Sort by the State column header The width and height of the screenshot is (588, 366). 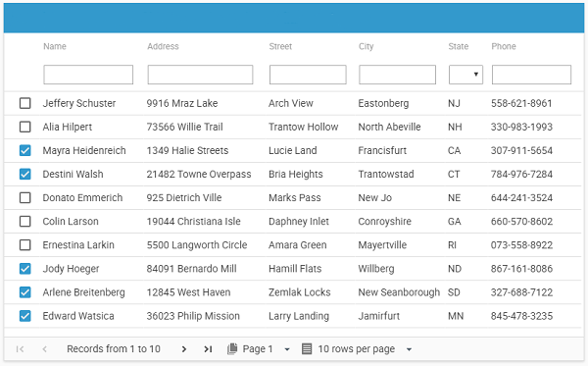click(459, 46)
